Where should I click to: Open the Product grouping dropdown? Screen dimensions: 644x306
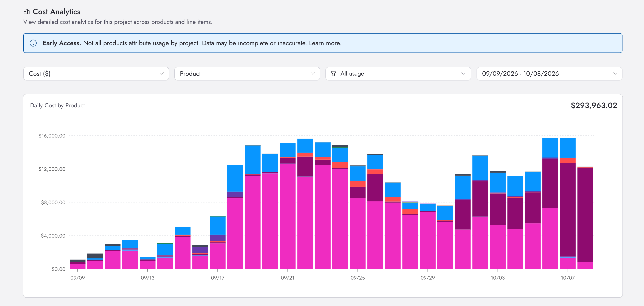[x=247, y=74]
